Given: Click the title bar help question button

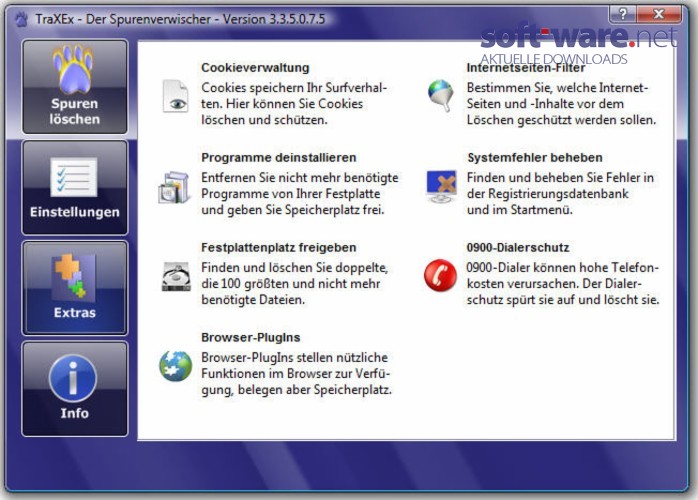Looking at the screenshot, I should (622, 14).
